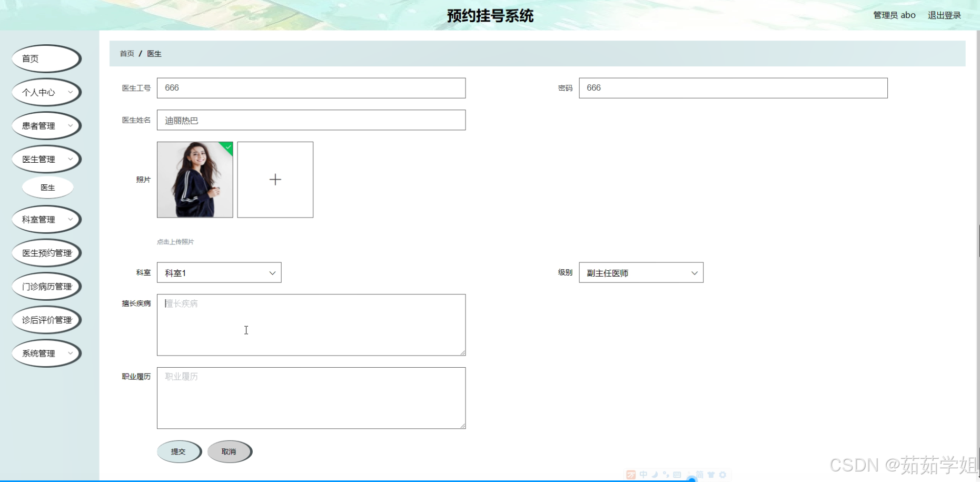Select the 医生 submenu item

47,188
